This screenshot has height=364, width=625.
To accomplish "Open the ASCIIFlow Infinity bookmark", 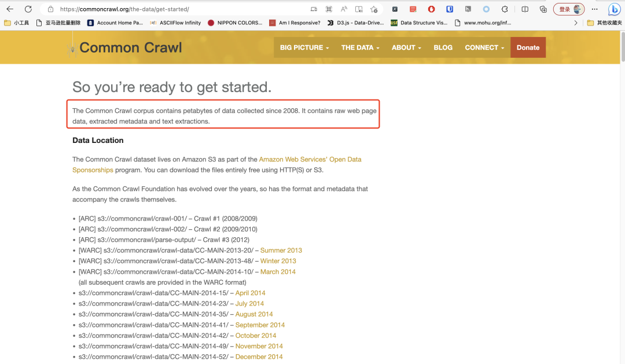I will 175,23.
